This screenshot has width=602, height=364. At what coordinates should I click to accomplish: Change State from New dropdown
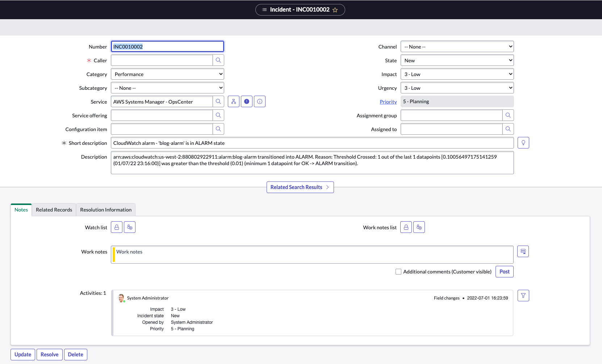[x=457, y=60]
